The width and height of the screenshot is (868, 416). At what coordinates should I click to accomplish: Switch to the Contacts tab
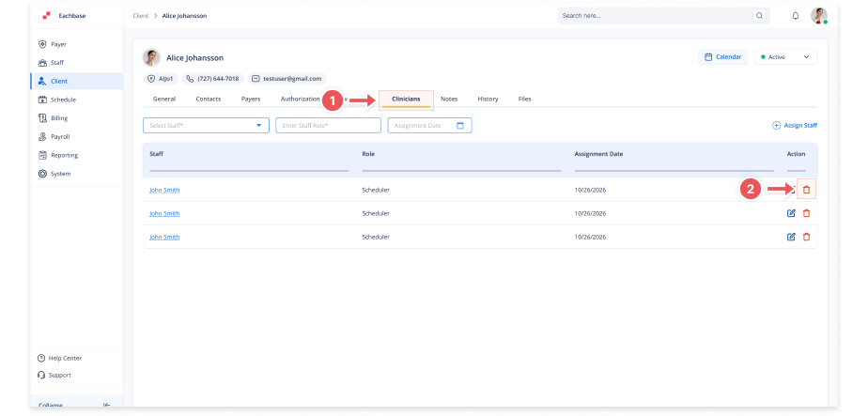(x=209, y=99)
